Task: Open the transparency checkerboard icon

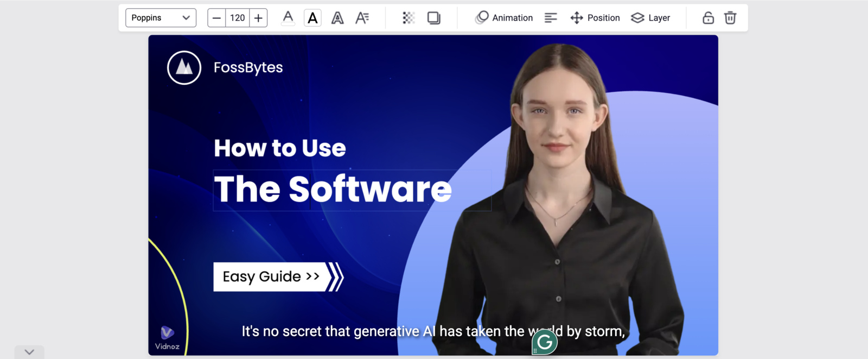Action: pos(409,18)
